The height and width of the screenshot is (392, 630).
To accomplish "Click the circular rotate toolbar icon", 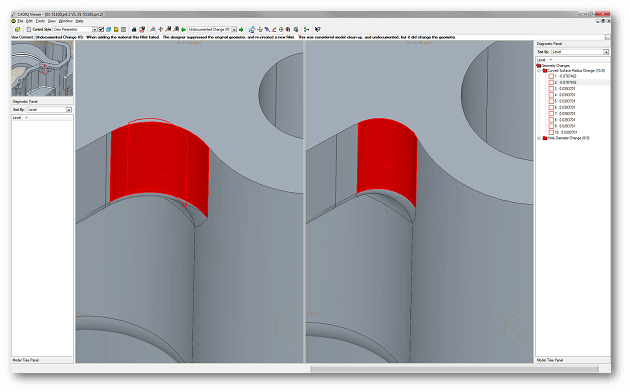I will [281, 29].
